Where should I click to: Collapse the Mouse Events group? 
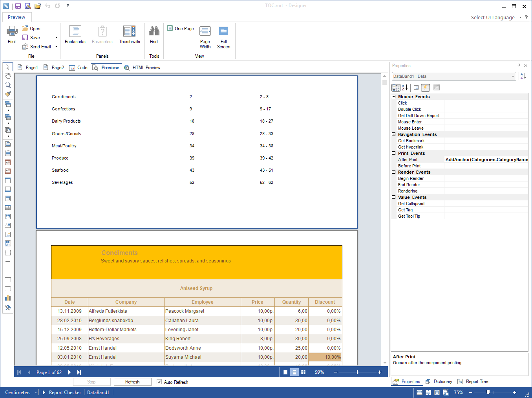tap(394, 97)
